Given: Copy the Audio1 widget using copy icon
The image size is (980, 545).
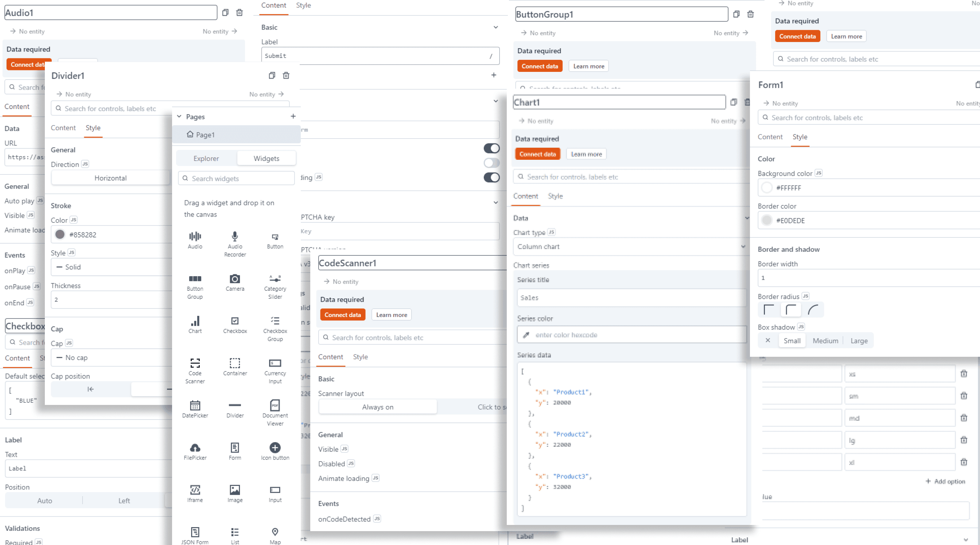Looking at the screenshot, I should (225, 12).
